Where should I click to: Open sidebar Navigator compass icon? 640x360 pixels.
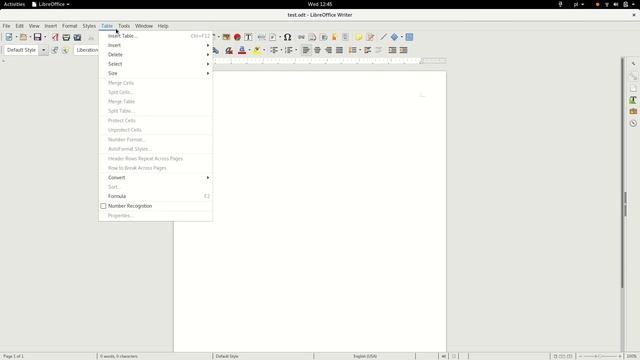tap(633, 123)
